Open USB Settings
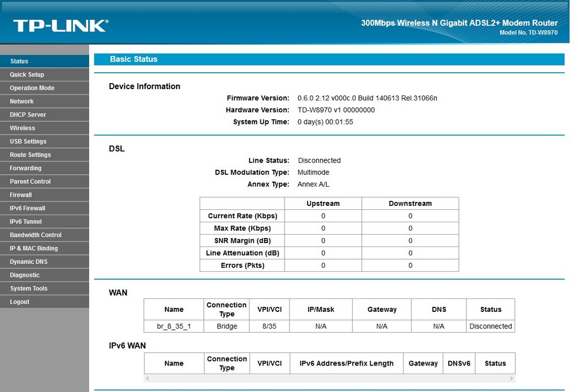 point(44,142)
